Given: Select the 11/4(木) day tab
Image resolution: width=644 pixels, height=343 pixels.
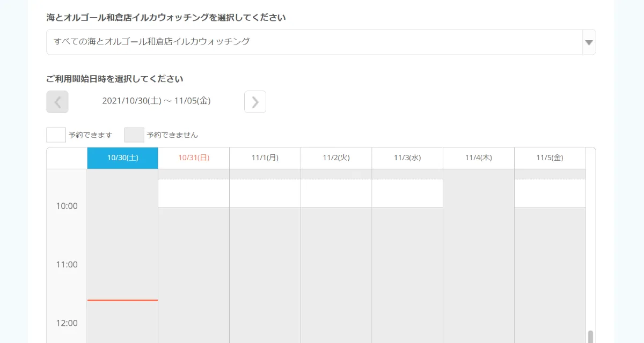Looking at the screenshot, I should (478, 158).
